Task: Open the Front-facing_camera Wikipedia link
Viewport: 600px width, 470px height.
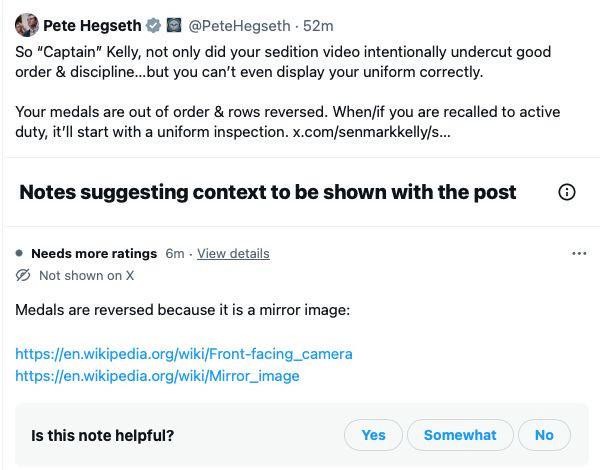Action: coord(184,354)
